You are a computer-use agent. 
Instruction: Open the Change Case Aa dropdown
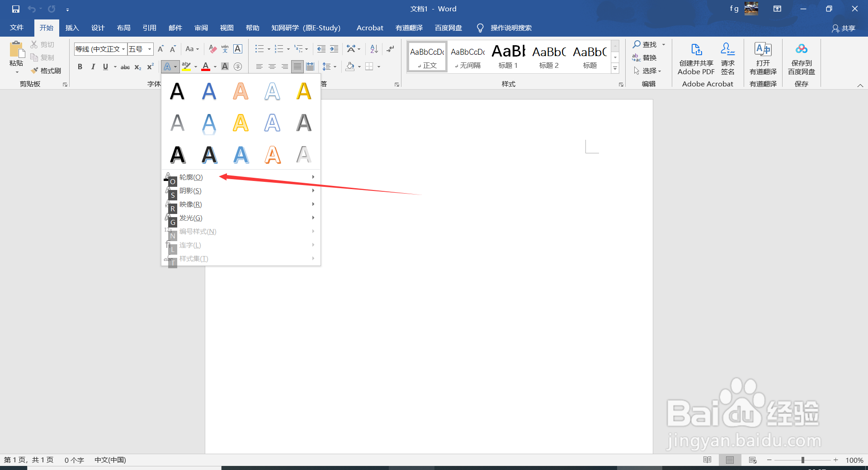tap(192, 49)
